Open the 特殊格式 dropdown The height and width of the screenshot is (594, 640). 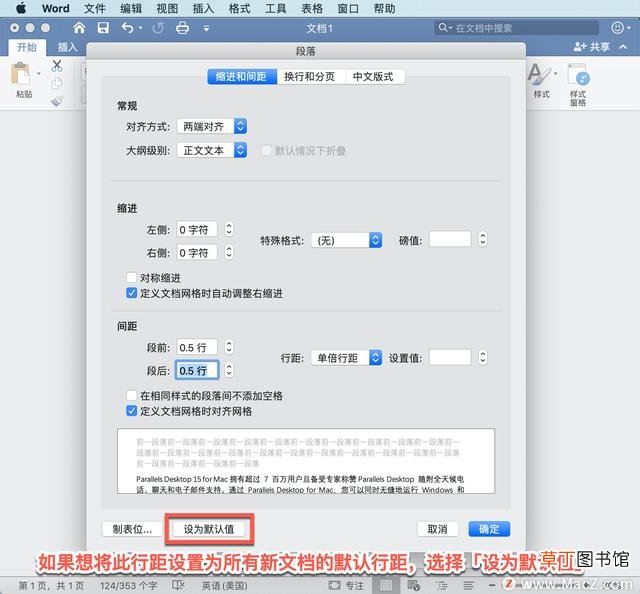[346, 240]
